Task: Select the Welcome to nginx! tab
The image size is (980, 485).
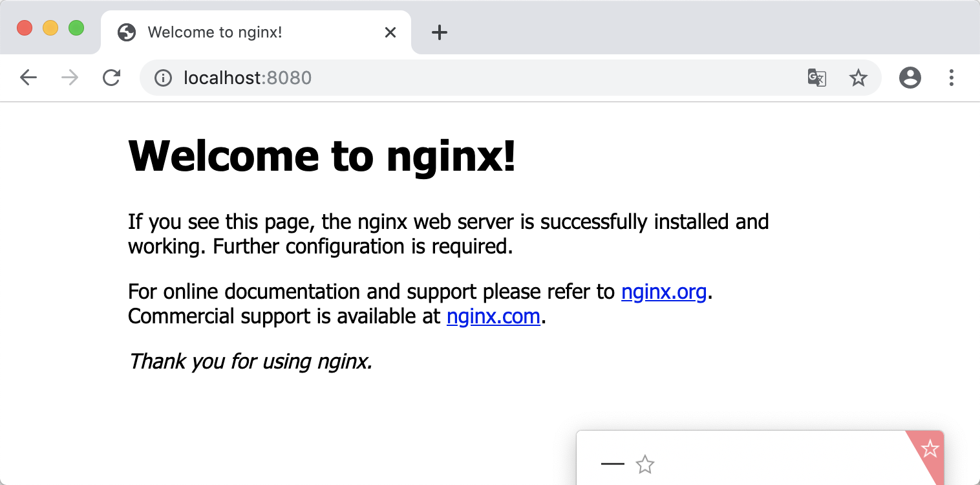Action: [256, 32]
